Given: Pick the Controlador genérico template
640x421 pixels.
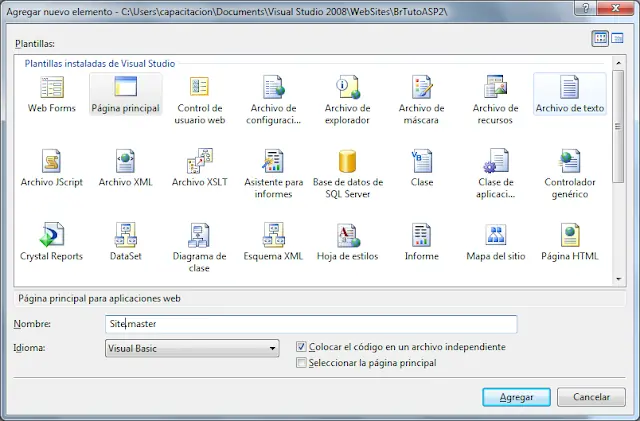Looking at the screenshot, I should click(569, 174).
